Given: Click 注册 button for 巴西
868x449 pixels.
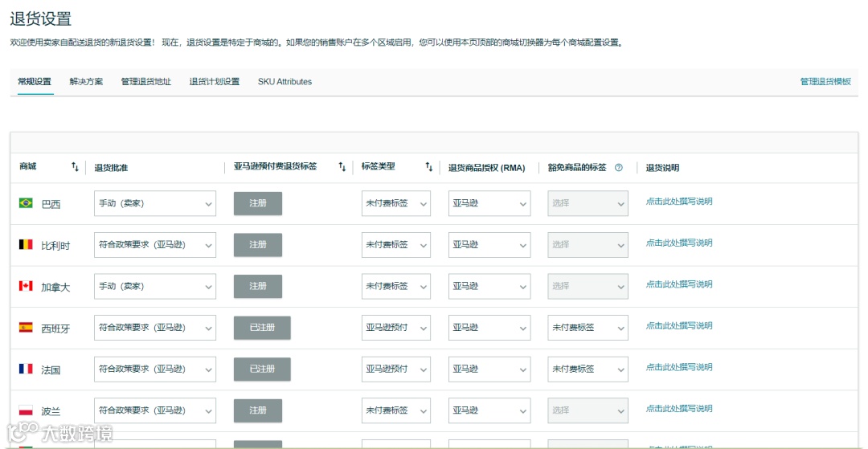Looking at the screenshot, I should click(258, 203).
